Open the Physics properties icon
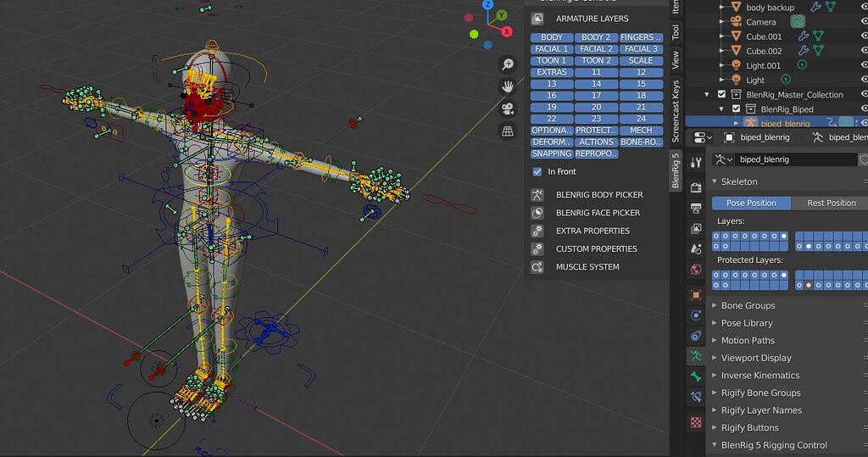Screen dimensions: 868x457 (x=696, y=315)
